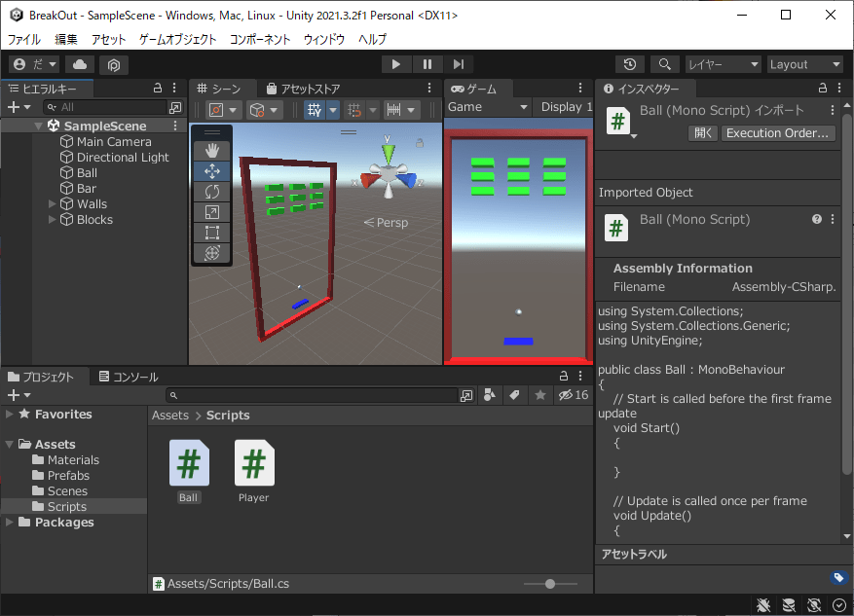
Task: Click the activity progress checkmark icon
Action: (839, 605)
